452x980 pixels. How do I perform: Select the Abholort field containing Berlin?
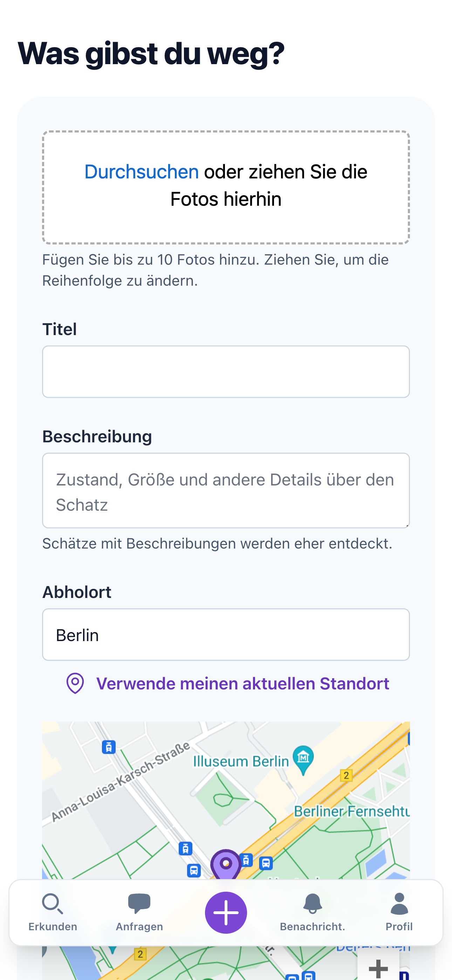click(226, 634)
